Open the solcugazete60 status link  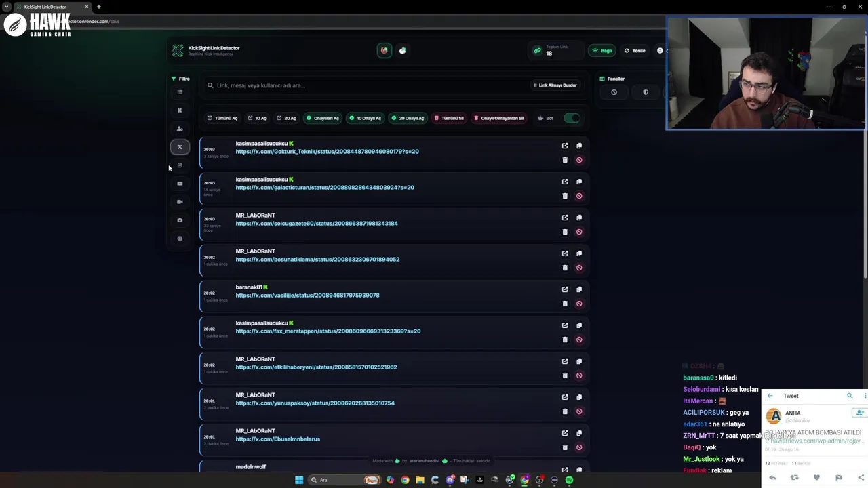pyautogui.click(x=317, y=224)
